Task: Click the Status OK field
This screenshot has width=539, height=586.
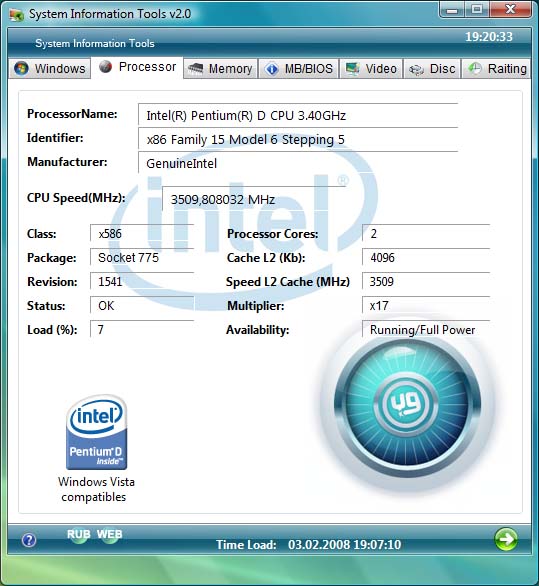Action: [142, 305]
